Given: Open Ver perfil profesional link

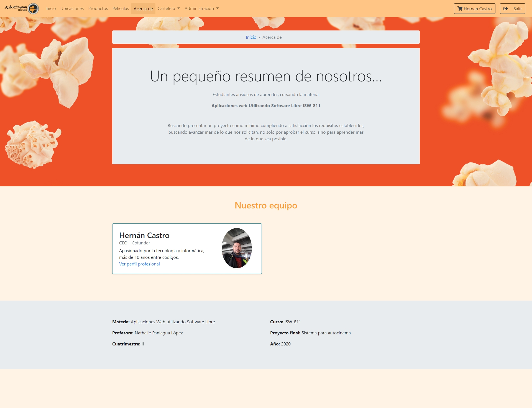Looking at the screenshot, I should tap(139, 264).
